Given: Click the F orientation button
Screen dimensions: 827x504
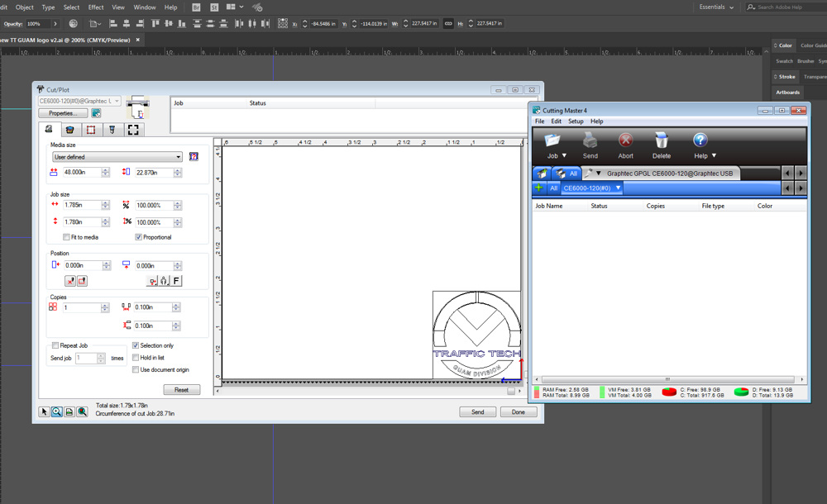Looking at the screenshot, I should 176,281.
